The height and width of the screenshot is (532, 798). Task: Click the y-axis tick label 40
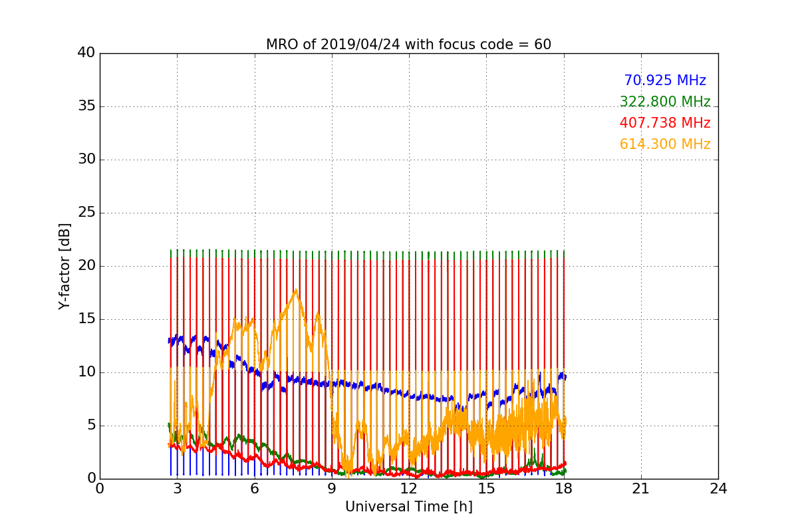tap(86, 53)
